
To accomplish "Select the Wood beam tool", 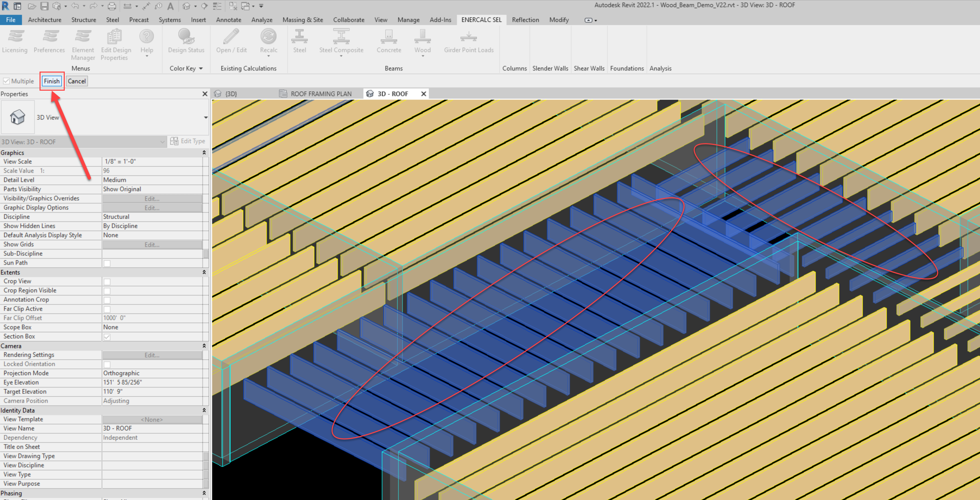I will pos(422,42).
